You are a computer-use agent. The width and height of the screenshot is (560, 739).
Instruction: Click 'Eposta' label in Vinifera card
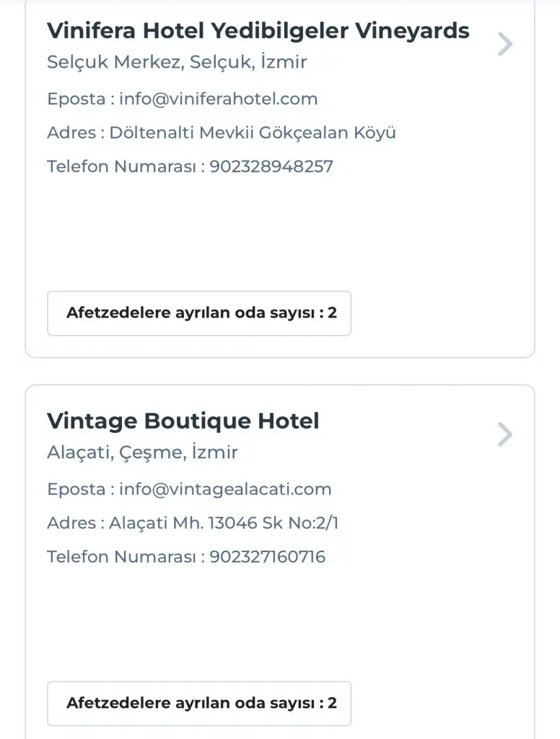pyautogui.click(x=76, y=99)
